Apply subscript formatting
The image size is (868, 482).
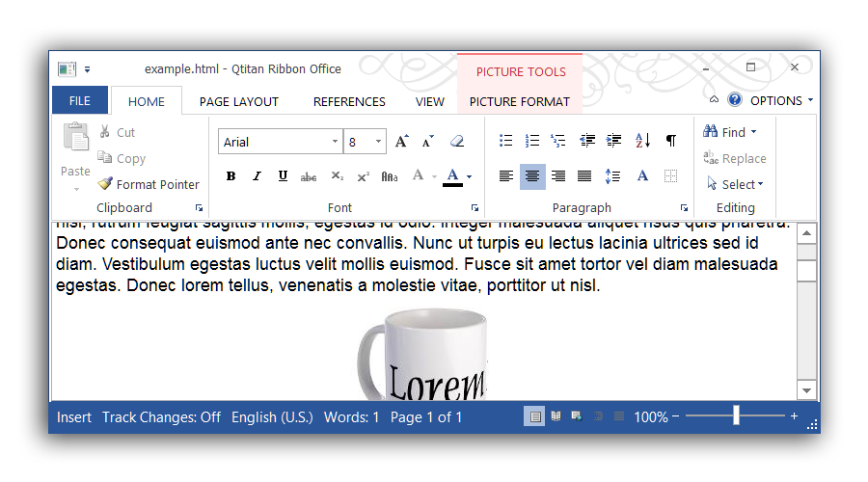click(337, 176)
